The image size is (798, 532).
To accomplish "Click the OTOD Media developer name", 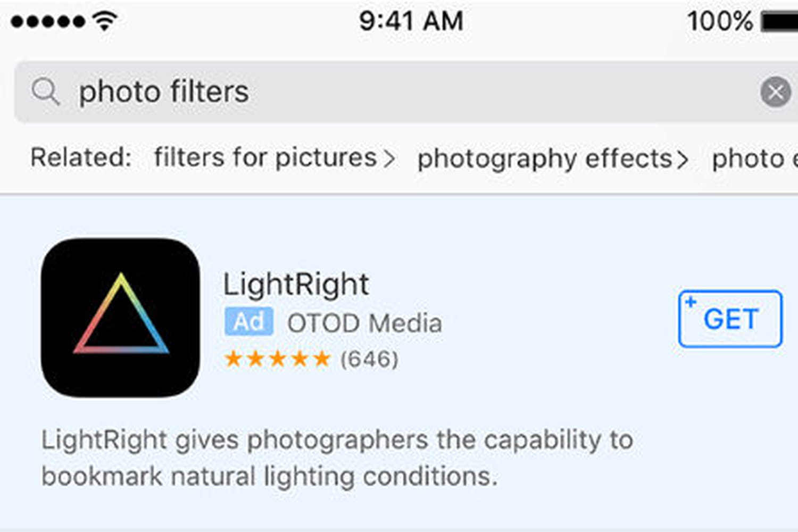I will 364,323.
